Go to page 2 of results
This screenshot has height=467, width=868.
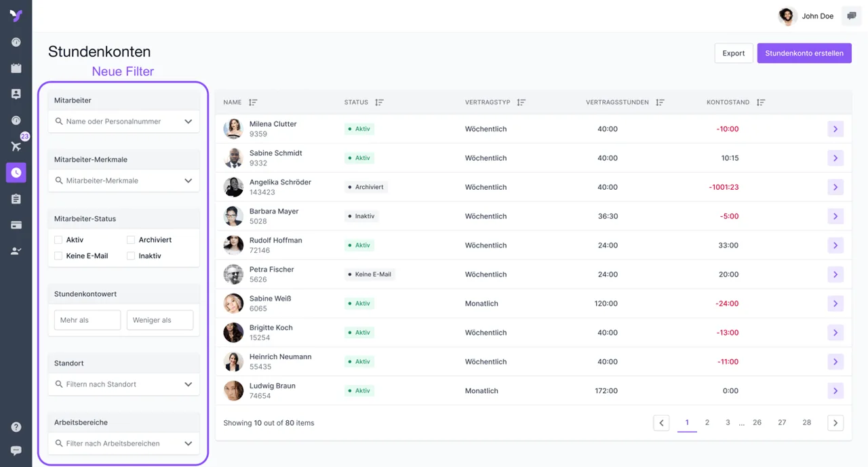(x=707, y=422)
